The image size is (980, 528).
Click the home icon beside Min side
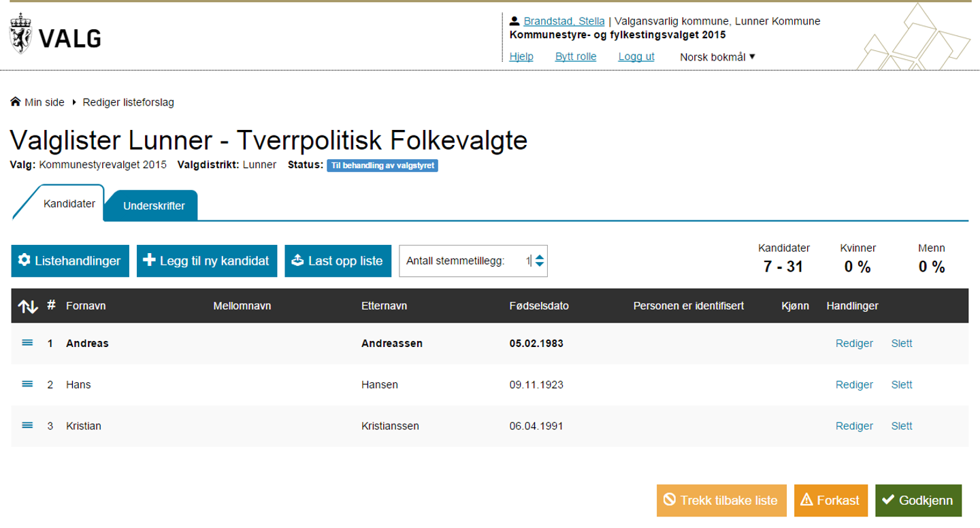coord(15,103)
